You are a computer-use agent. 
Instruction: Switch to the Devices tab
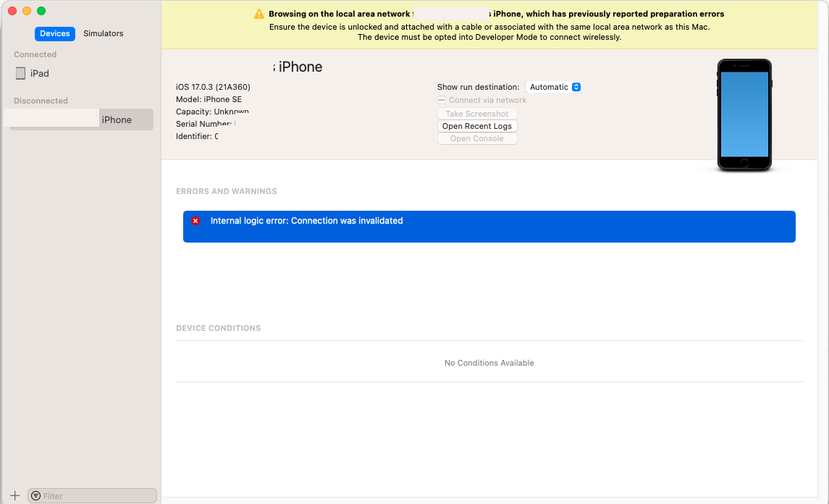pyautogui.click(x=55, y=33)
